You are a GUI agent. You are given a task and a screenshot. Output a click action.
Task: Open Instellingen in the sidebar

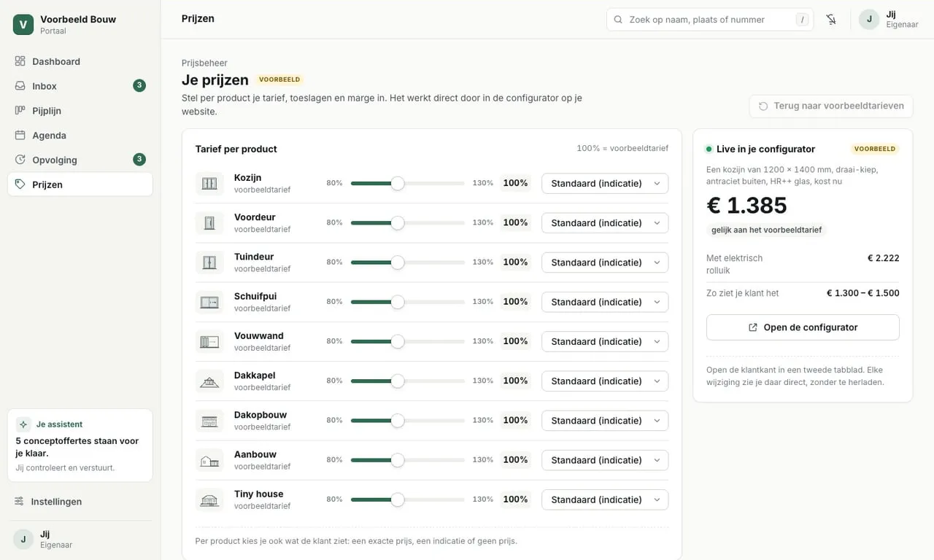click(x=80, y=502)
